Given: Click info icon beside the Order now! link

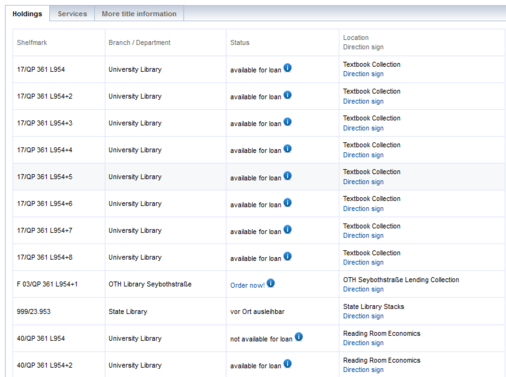Looking at the screenshot, I should (271, 283).
